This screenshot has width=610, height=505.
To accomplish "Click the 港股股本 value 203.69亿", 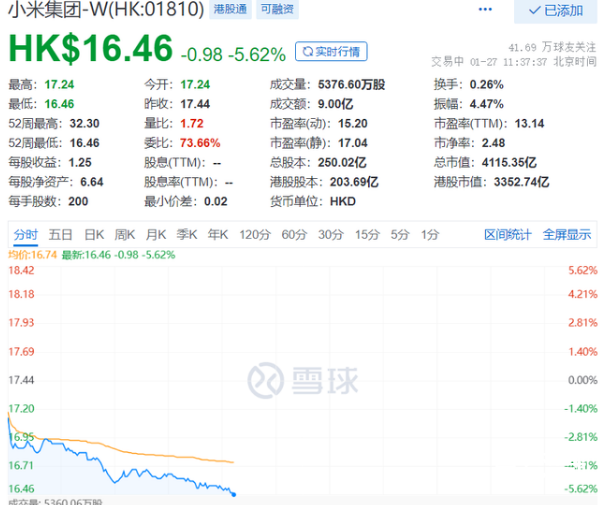I will 354,182.
